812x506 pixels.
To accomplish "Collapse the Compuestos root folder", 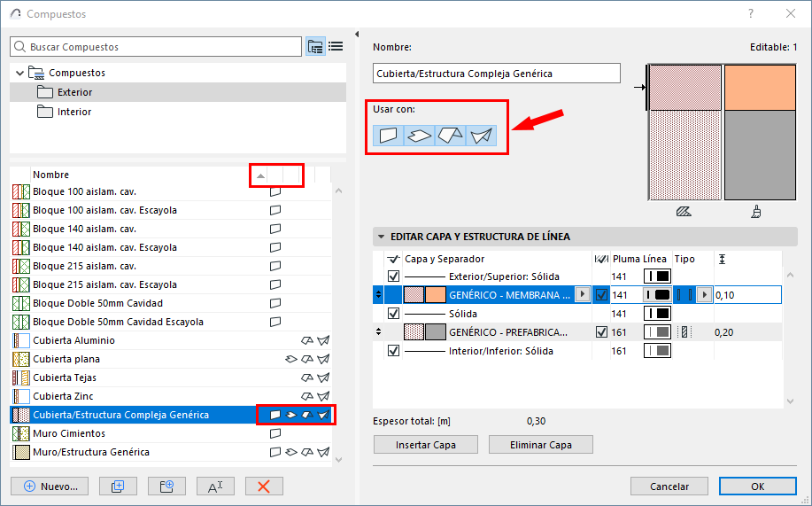I will click(x=19, y=73).
